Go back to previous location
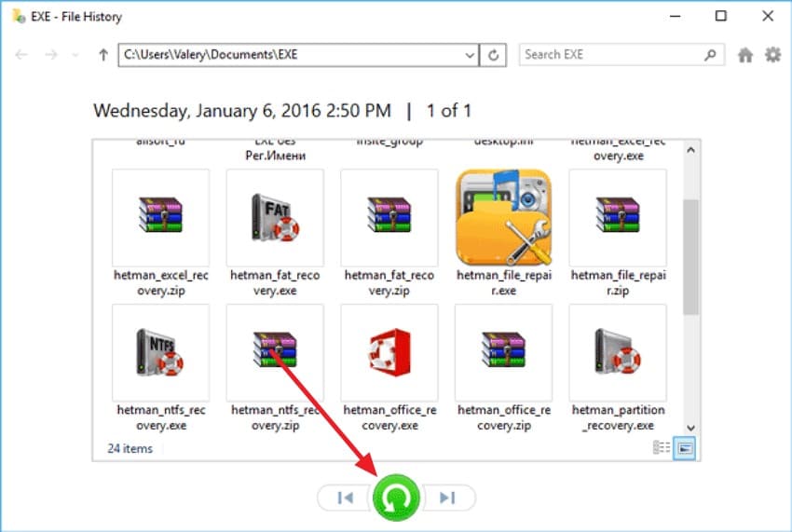Screen dimensions: 792x532 tap(21, 55)
